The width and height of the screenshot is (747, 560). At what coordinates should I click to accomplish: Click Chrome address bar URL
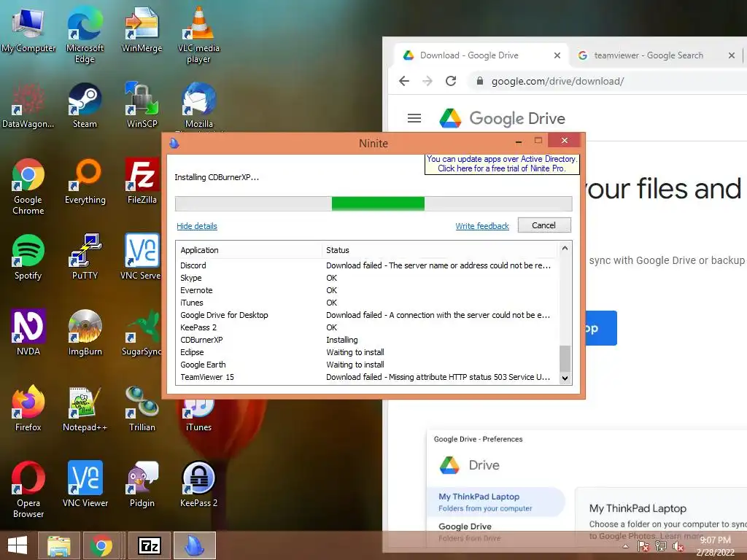pyautogui.click(x=557, y=81)
